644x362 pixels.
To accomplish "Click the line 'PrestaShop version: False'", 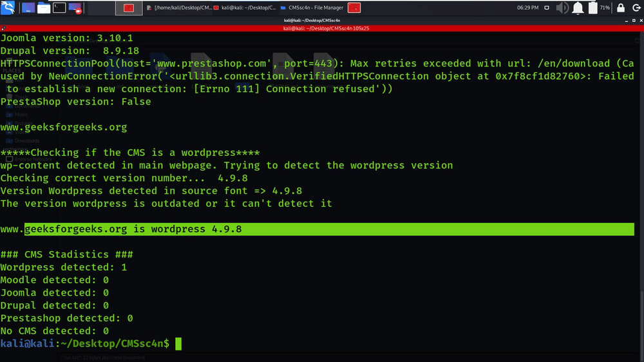I will coord(75,102).
